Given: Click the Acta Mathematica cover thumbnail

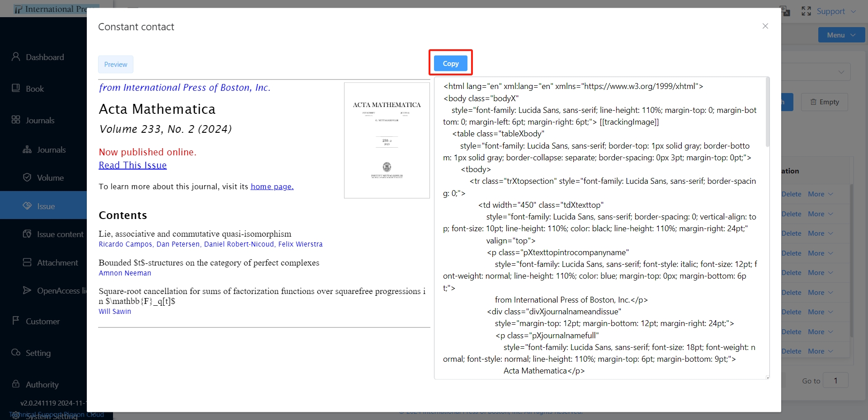Looking at the screenshot, I should pyautogui.click(x=387, y=140).
